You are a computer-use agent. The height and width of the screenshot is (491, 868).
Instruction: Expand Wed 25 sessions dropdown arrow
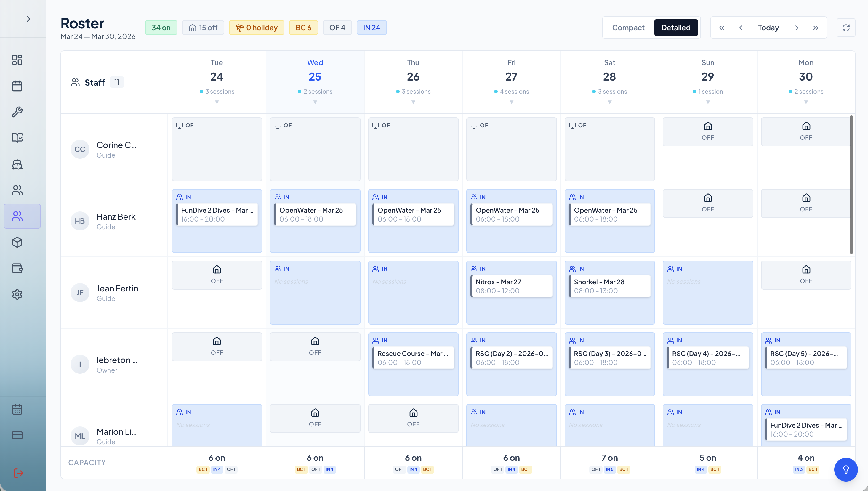pyautogui.click(x=315, y=102)
